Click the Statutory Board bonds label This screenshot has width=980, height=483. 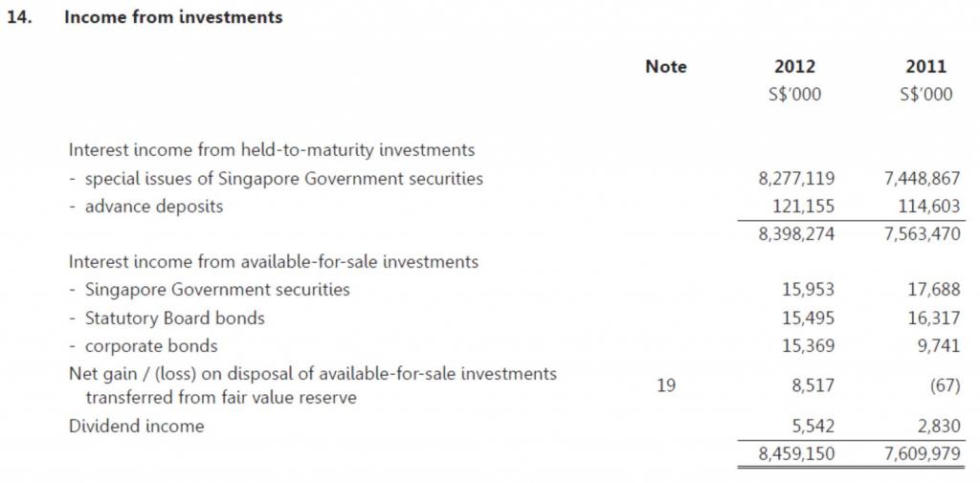pos(175,318)
